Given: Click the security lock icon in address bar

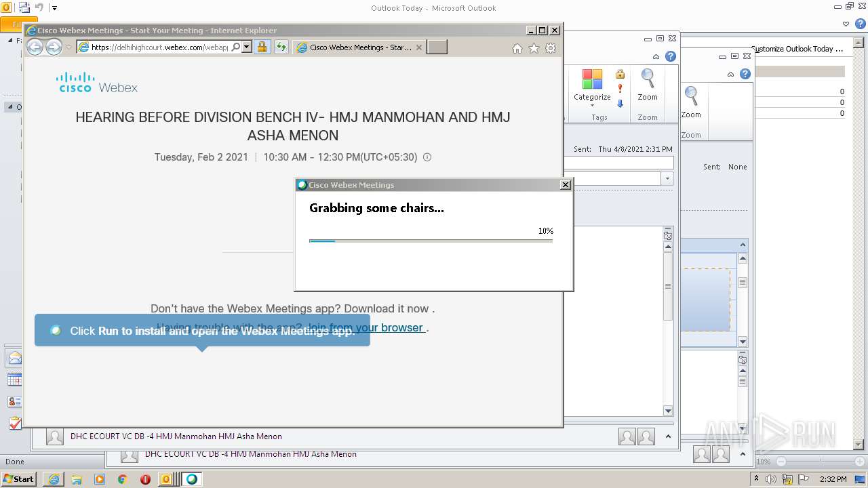Looking at the screenshot, I should pyautogui.click(x=262, y=47).
